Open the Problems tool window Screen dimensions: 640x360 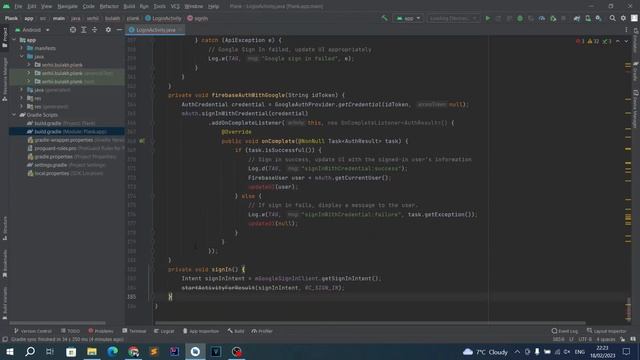click(x=101, y=331)
